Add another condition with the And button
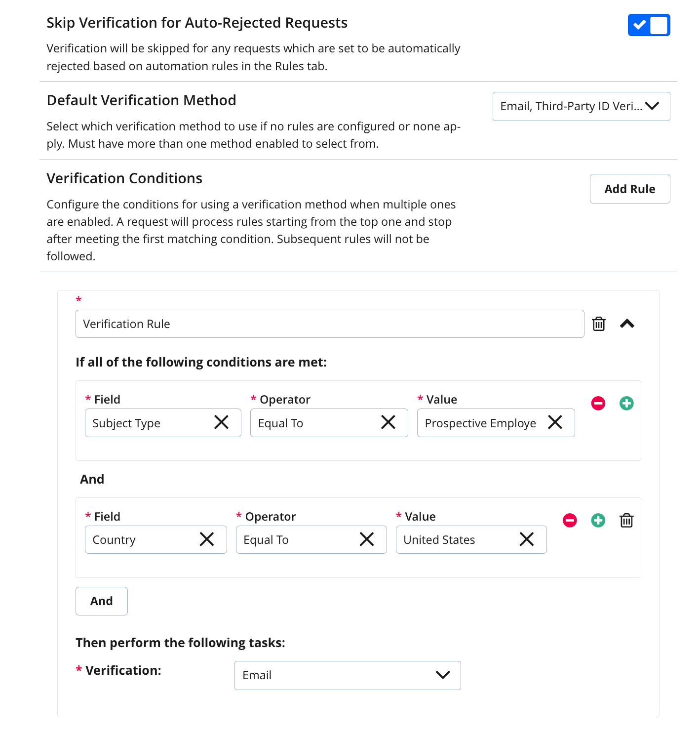The width and height of the screenshot is (700, 736). 101,601
